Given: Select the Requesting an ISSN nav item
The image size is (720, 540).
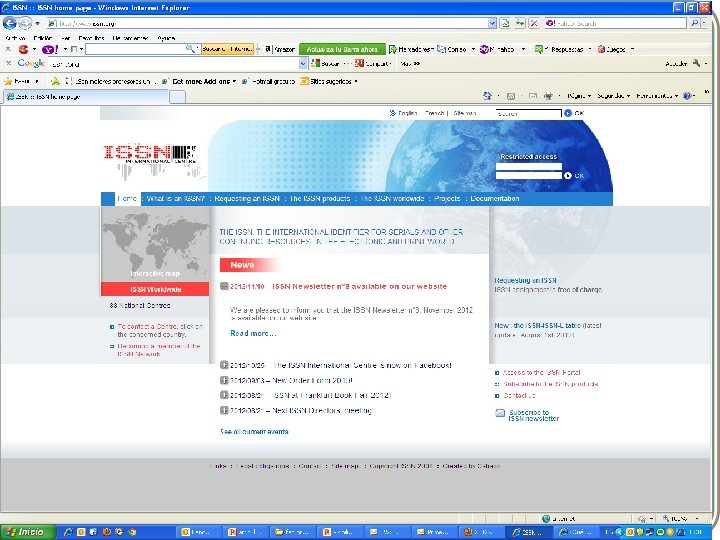Looking at the screenshot, I should pos(247,198).
